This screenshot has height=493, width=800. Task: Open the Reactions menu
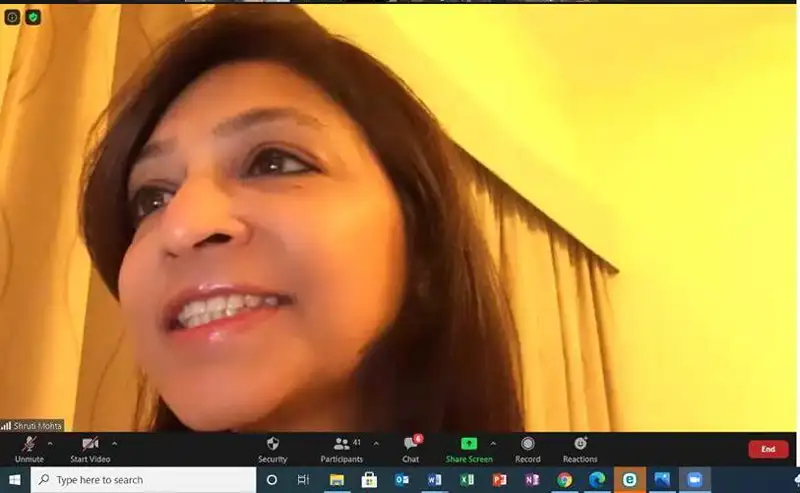580,449
